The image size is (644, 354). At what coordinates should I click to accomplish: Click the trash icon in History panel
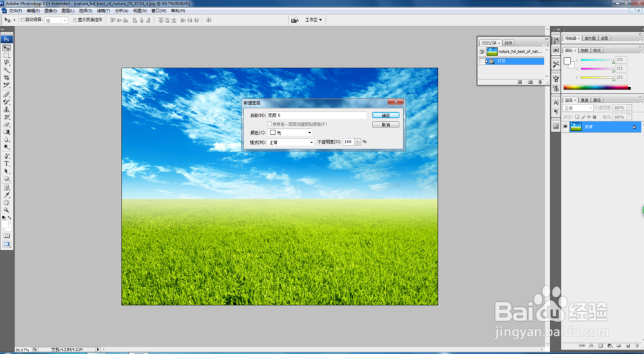click(x=538, y=83)
